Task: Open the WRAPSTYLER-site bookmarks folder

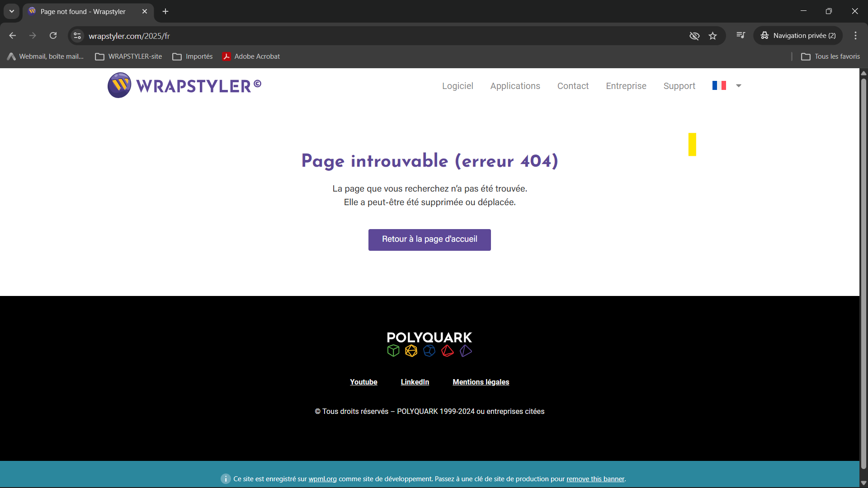Action: pos(129,56)
